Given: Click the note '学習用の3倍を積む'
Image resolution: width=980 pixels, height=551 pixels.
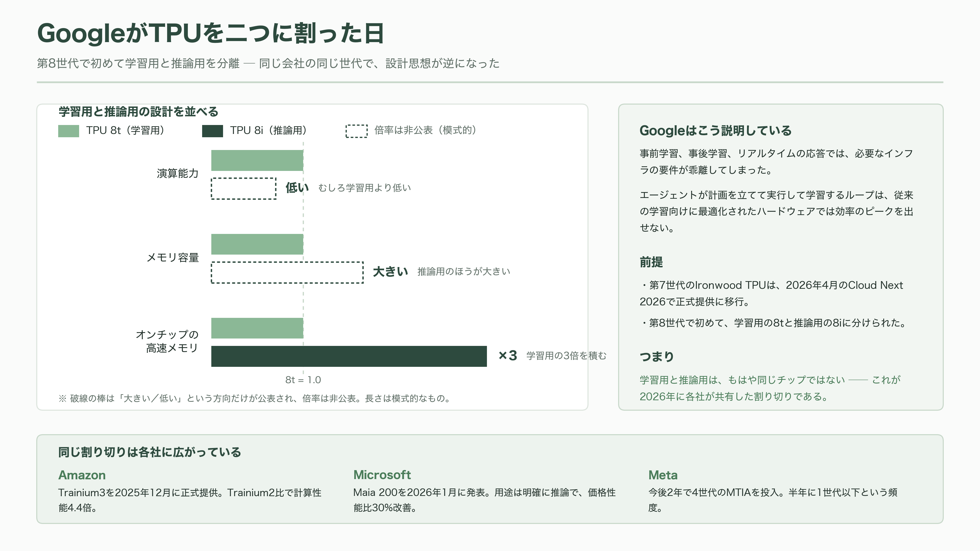Looking at the screenshot, I should (x=567, y=356).
